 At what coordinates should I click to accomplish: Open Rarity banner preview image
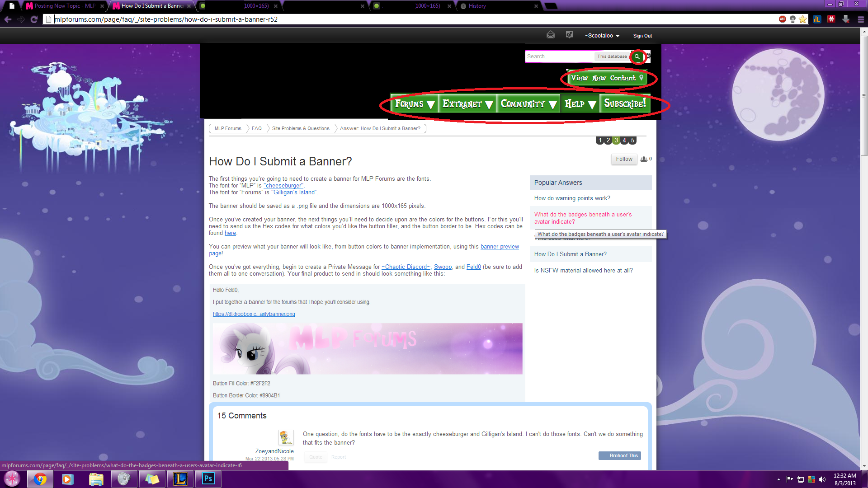[368, 348]
